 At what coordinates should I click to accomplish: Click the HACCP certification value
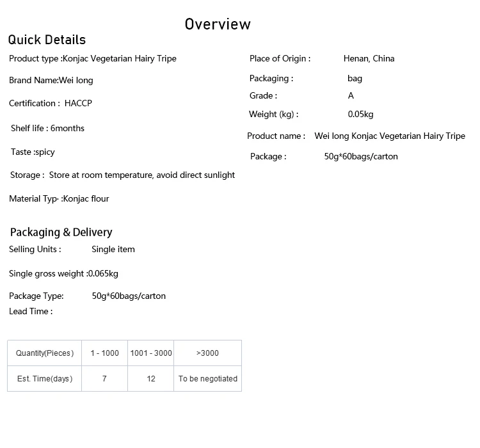(x=78, y=103)
